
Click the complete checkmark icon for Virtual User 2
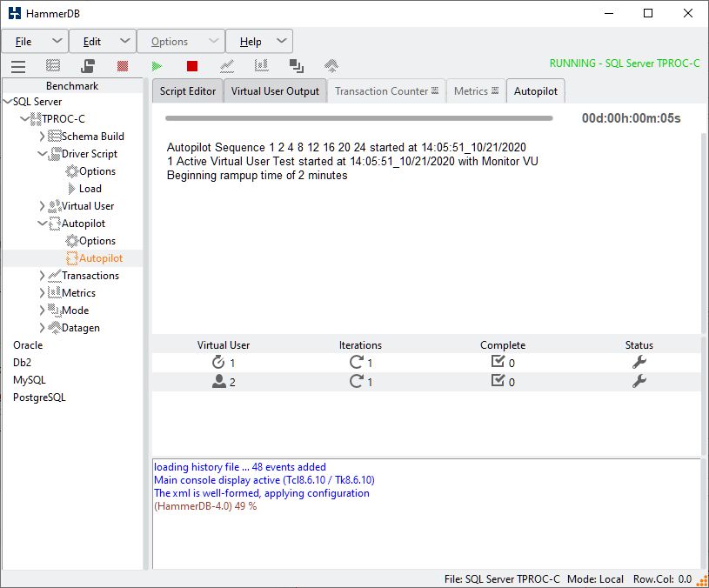(498, 381)
